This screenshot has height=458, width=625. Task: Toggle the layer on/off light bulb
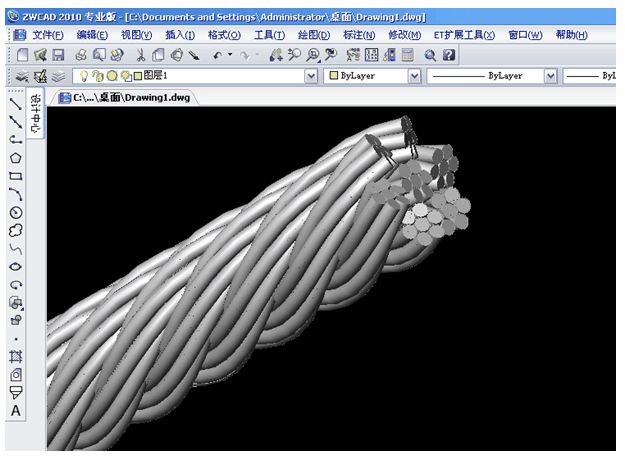[x=85, y=76]
